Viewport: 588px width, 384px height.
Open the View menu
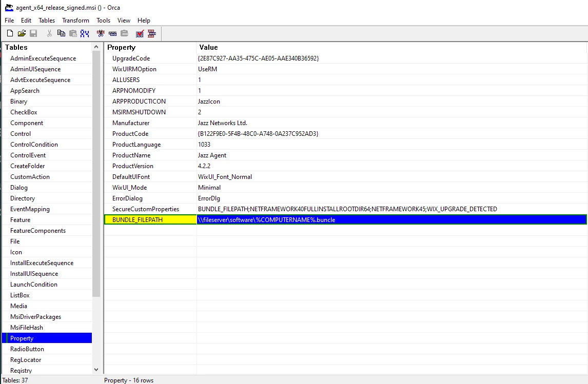click(124, 20)
